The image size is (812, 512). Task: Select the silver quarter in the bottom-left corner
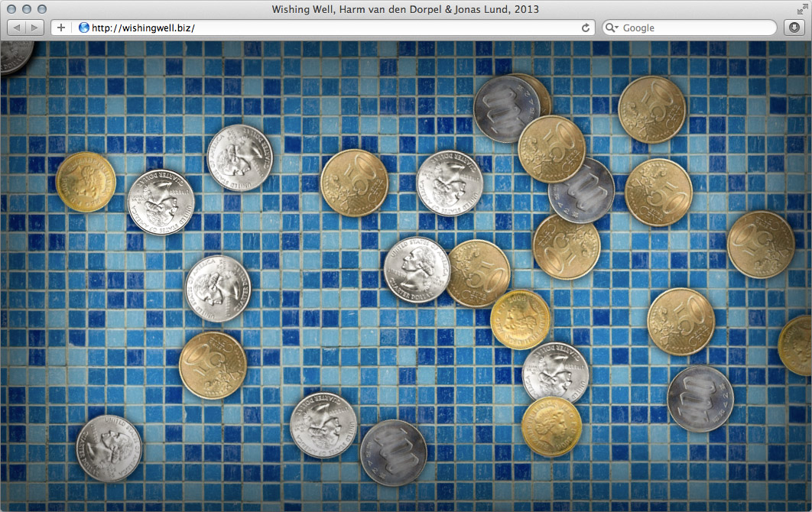point(109,448)
